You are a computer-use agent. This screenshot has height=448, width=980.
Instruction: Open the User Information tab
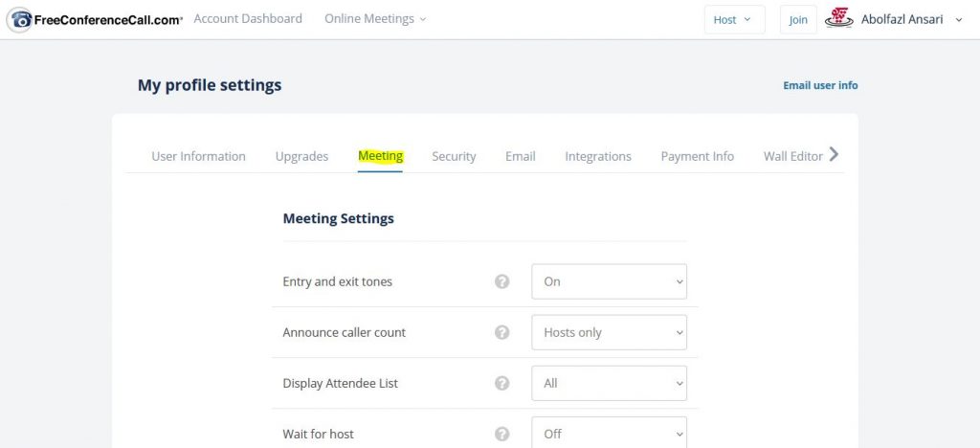198,156
